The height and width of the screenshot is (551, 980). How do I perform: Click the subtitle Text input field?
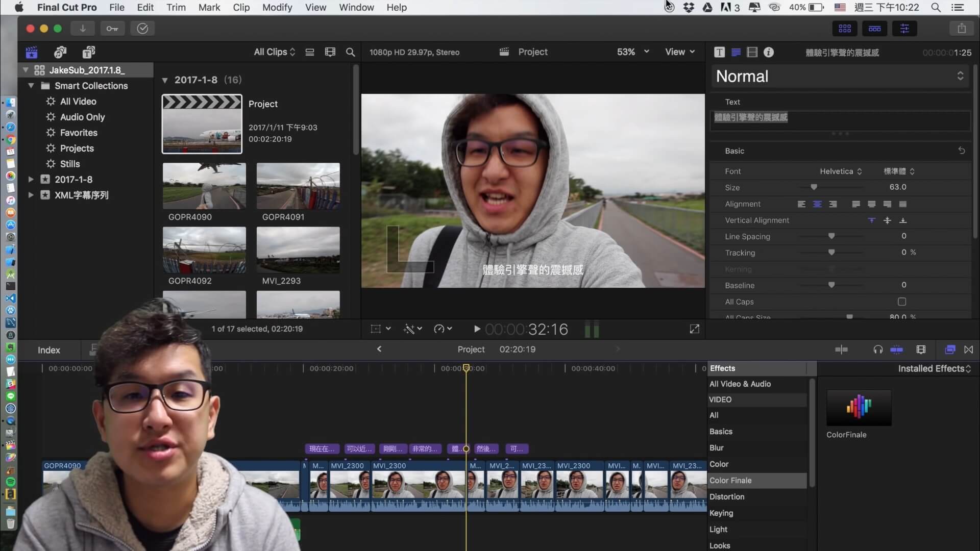[x=840, y=120]
